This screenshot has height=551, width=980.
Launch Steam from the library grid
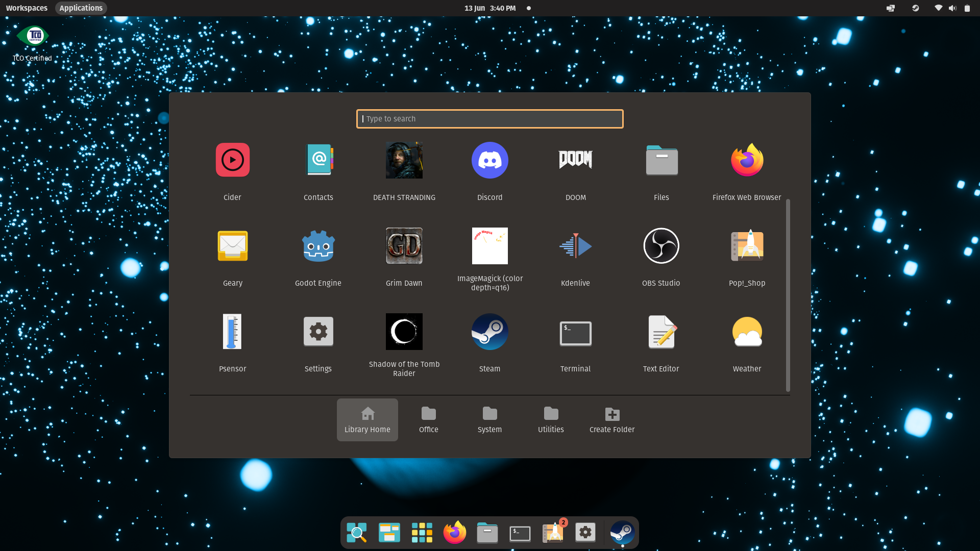pos(490,332)
